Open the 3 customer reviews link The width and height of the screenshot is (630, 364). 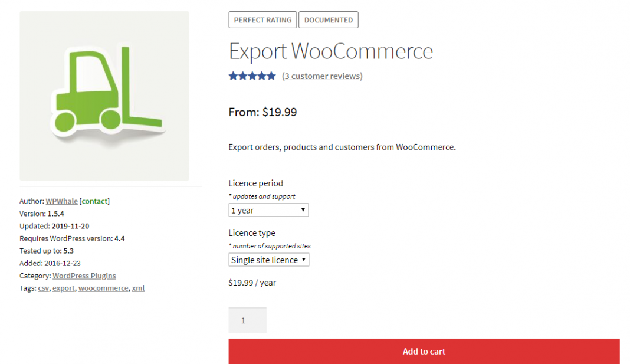[x=322, y=76]
